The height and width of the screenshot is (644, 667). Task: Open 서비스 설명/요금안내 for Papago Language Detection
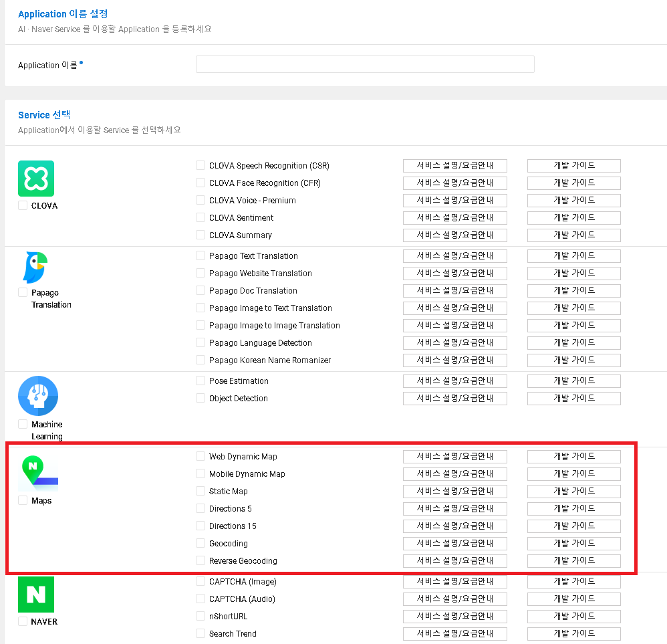454,342
